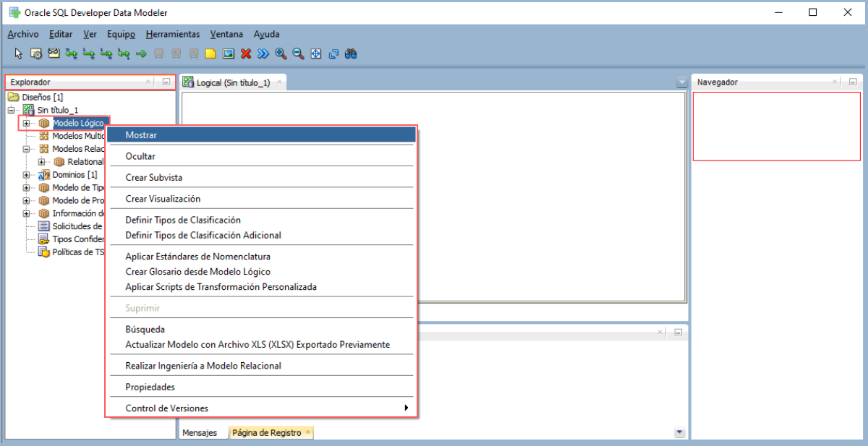Screen dimensions: 868x446
Task: Select Definir Tipos de Clasificación Adicional
Action: click(x=261, y=235)
